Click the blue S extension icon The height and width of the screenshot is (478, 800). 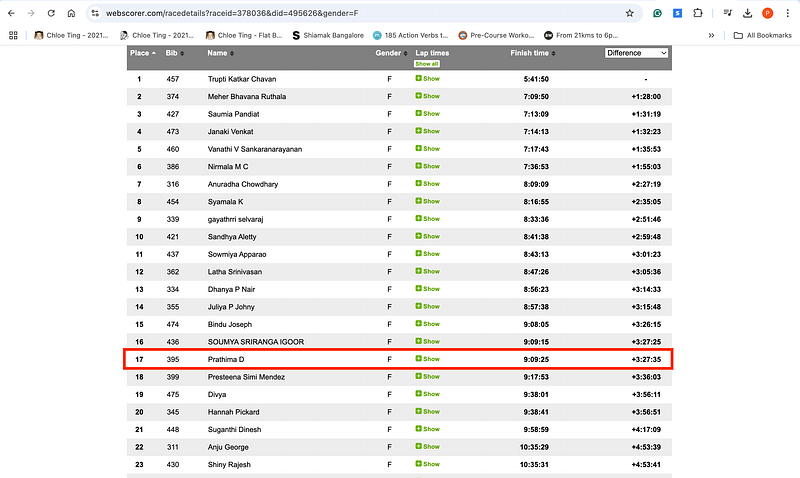point(678,13)
